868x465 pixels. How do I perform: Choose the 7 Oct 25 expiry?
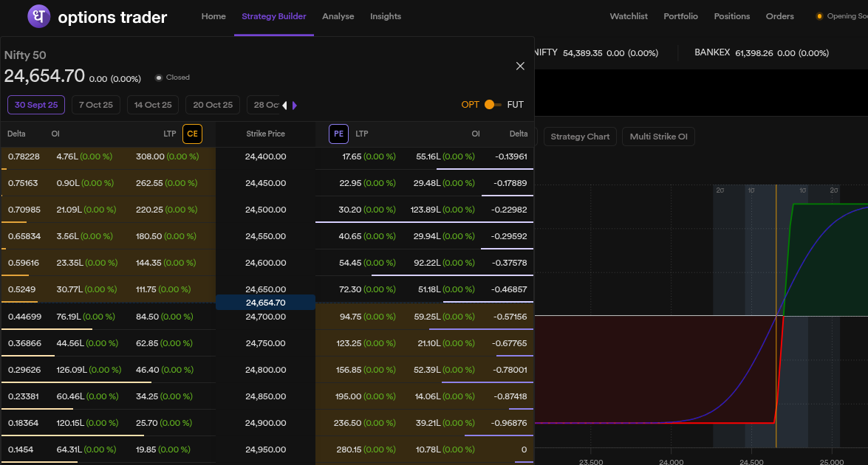pyautogui.click(x=96, y=105)
